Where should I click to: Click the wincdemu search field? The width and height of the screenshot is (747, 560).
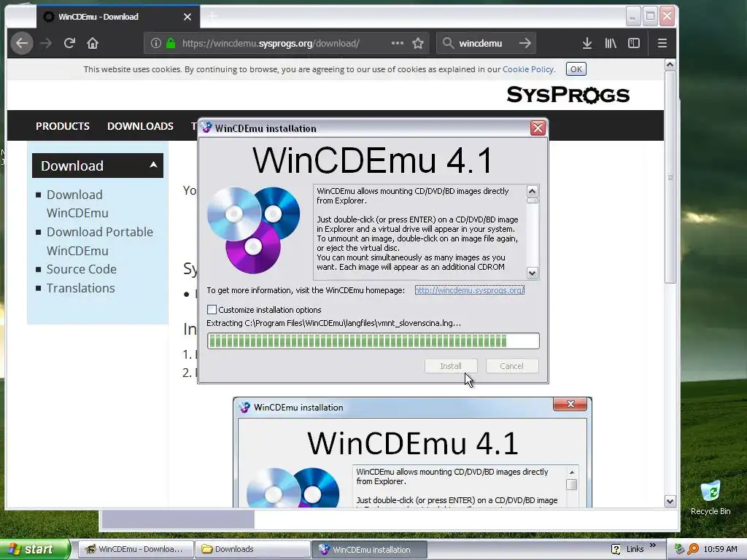tap(485, 43)
